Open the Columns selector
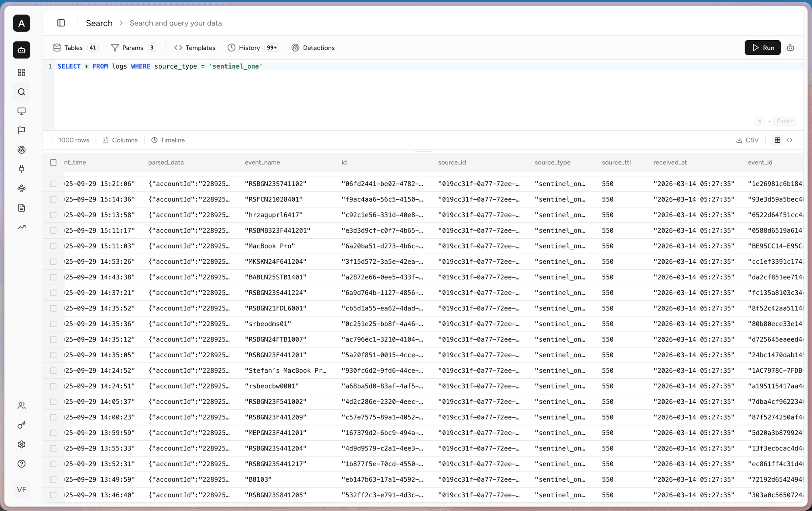Screen dimensions: 812x511 [120, 140]
